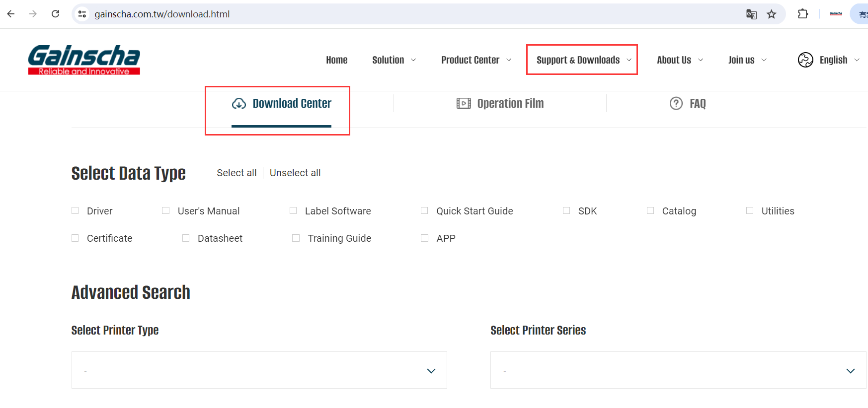Viewport: 868px width, 408px height.
Task: Click the Unselect all link
Action: (295, 173)
